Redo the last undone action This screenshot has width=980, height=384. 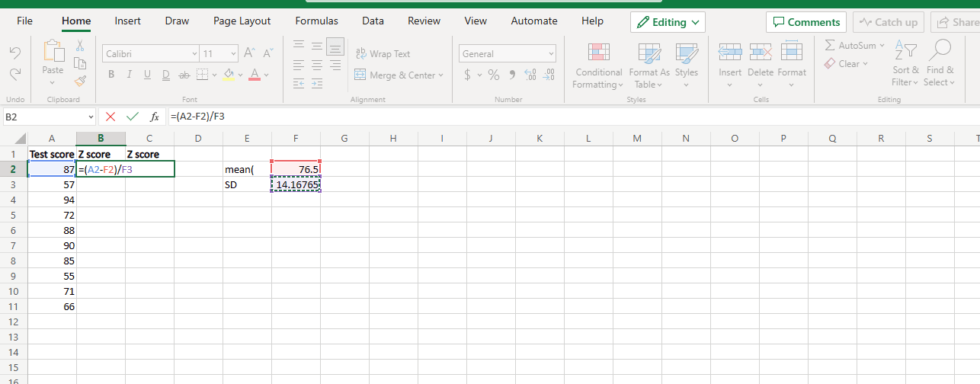click(x=15, y=74)
